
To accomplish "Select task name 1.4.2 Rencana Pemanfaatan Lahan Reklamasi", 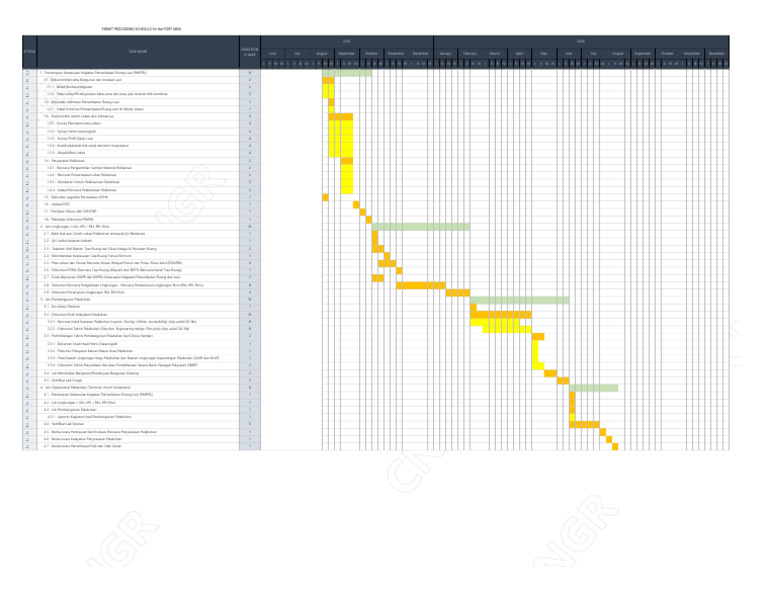I will pos(82,175).
